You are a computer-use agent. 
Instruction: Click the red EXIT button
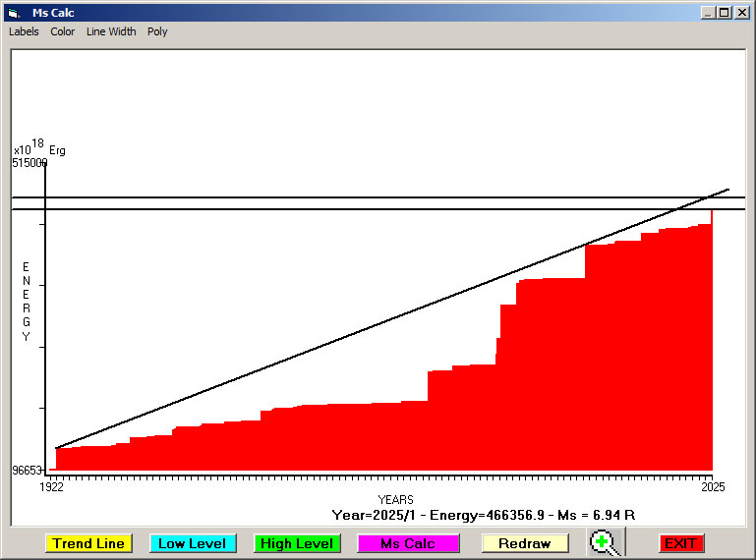tap(680, 543)
